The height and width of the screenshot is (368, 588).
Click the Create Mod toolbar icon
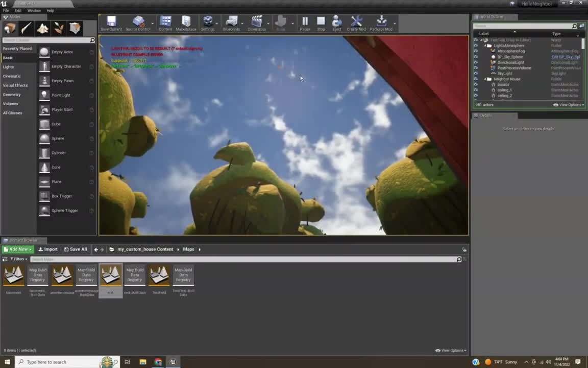pyautogui.click(x=356, y=23)
